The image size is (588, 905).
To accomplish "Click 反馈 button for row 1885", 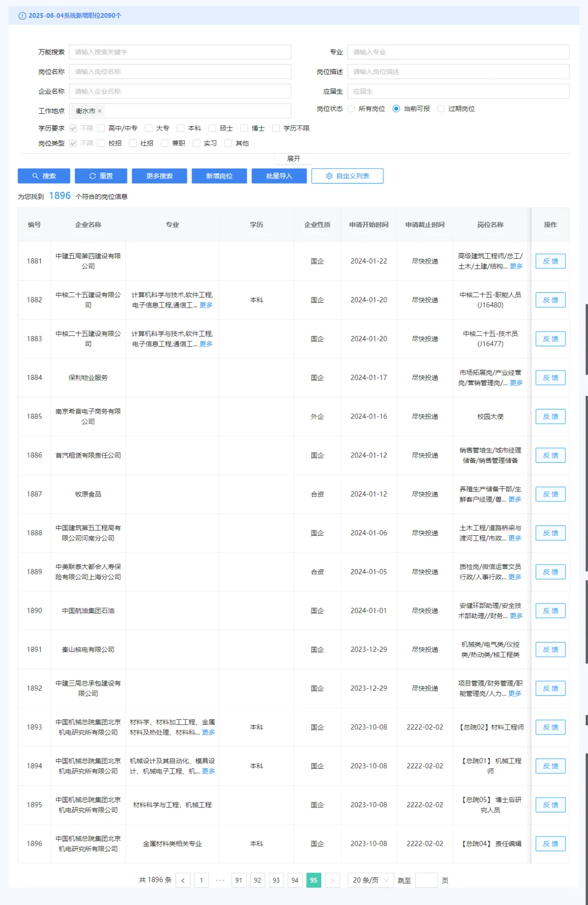I will (x=550, y=417).
